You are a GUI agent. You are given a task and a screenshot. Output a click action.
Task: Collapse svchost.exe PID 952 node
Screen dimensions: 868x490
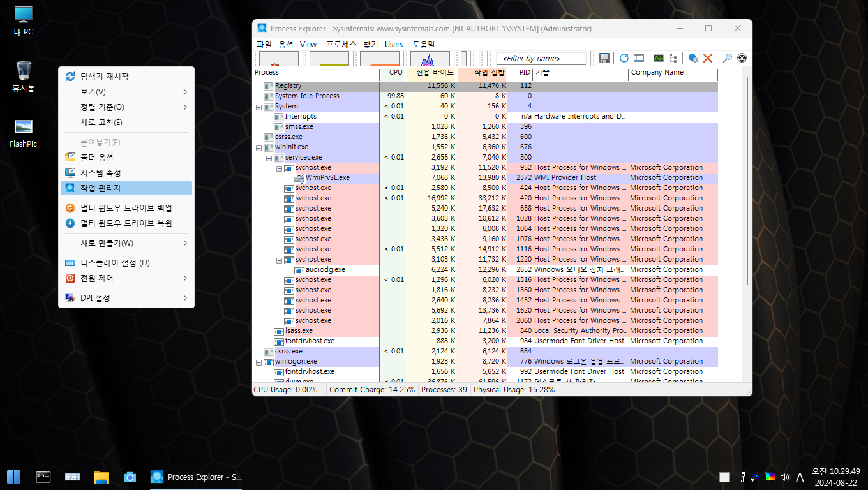coord(279,168)
